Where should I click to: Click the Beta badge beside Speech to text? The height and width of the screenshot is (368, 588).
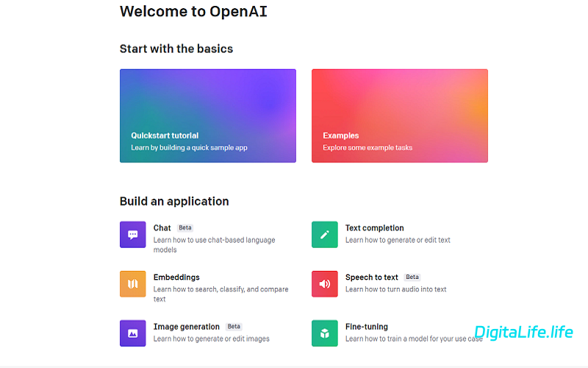412,277
